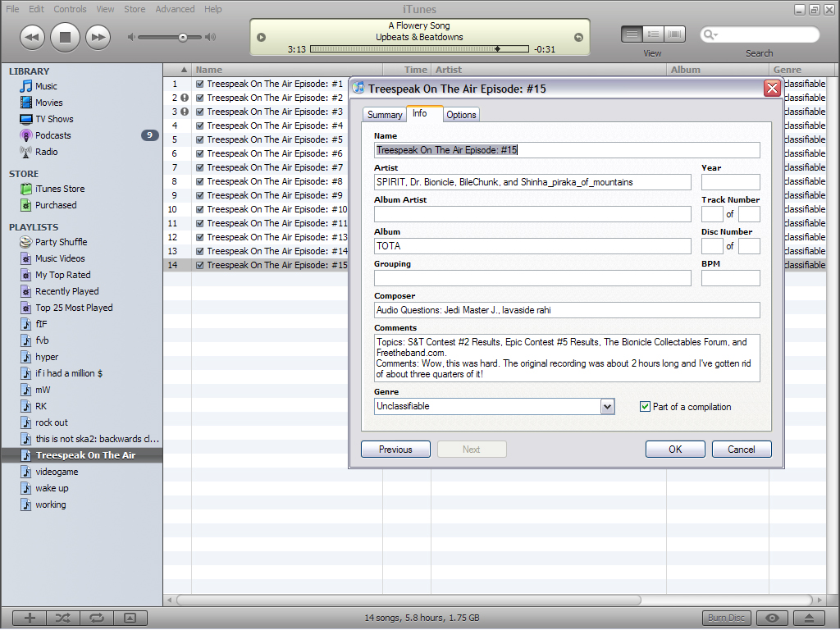Select the rock out playlist

(x=52, y=422)
